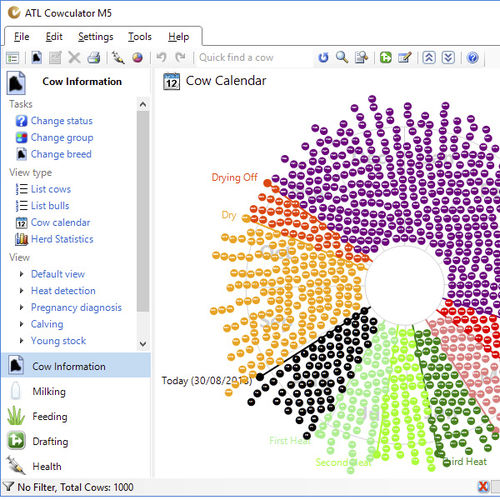The image size is (500, 500).
Task: Click the magnifier search icon
Action: pyautogui.click(x=342, y=57)
